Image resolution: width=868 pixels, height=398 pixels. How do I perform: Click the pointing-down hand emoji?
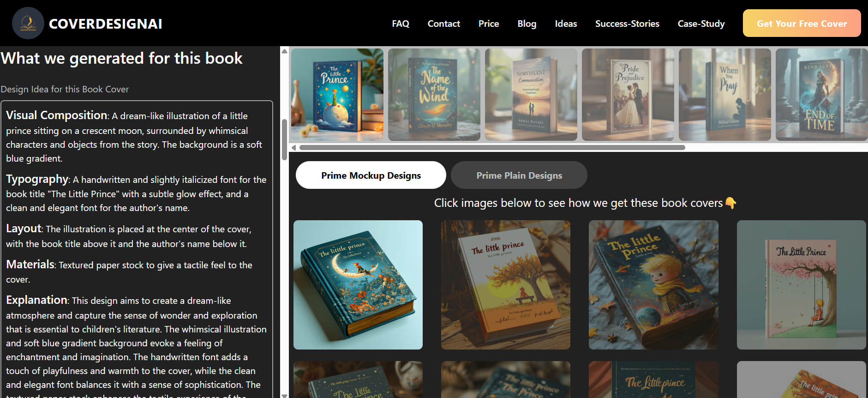click(730, 203)
